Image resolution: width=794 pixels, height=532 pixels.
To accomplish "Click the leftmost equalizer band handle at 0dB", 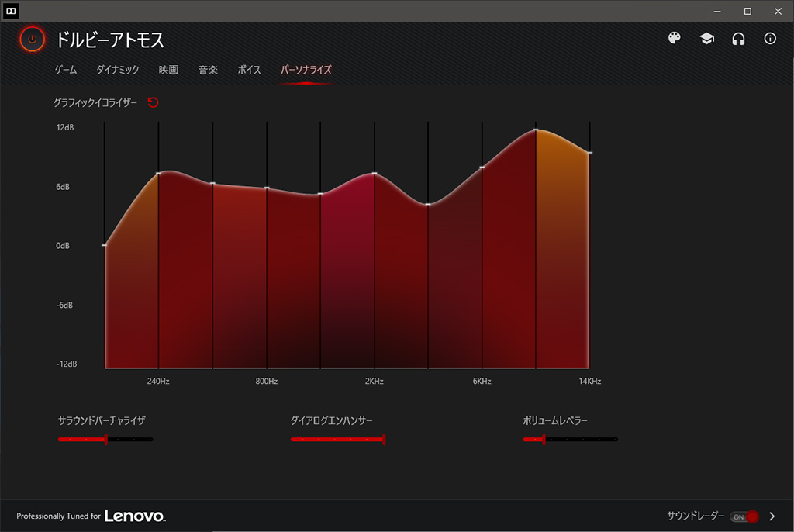I will (105, 245).
